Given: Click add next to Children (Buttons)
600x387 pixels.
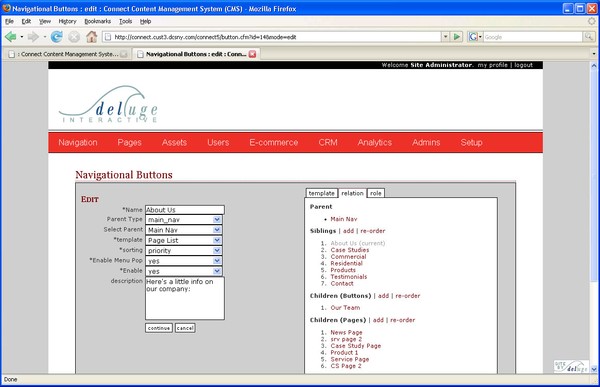Looking at the screenshot, I should point(383,296).
